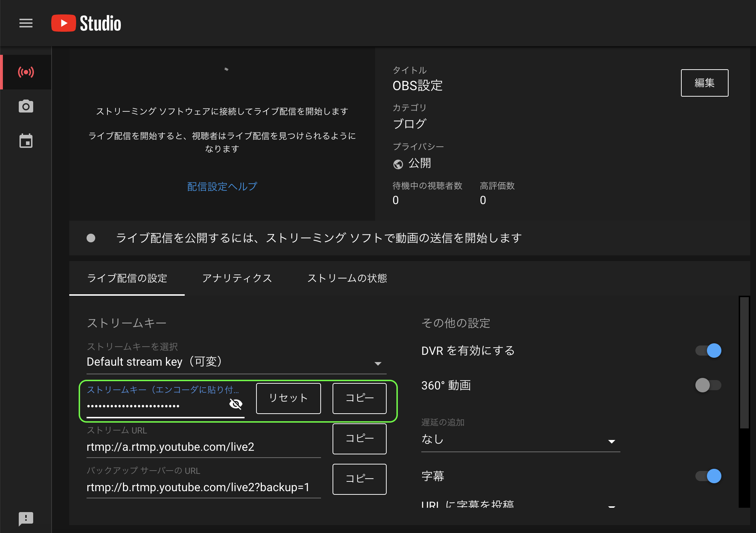Click the ストリームキー section heading
756x533 pixels.
(x=127, y=323)
